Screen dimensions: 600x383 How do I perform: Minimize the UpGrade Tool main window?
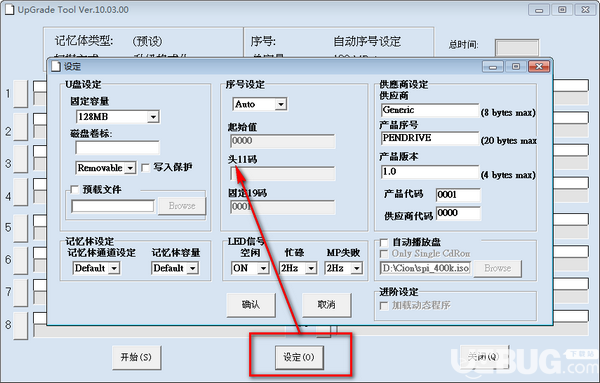[539, 10]
